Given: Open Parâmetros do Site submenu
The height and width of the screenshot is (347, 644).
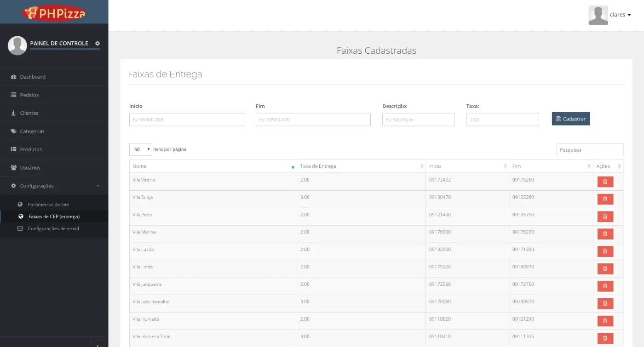Looking at the screenshot, I should point(48,205).
